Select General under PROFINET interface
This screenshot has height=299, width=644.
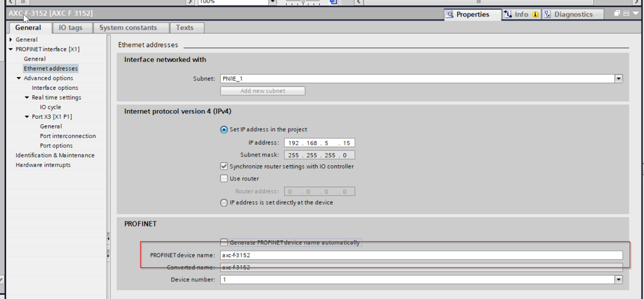pos(35,59)
